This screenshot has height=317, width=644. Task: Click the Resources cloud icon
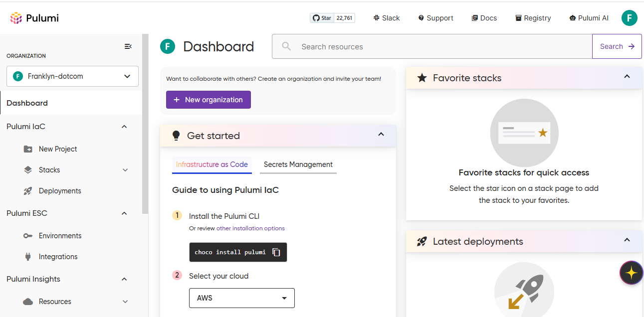click(28, 302)
